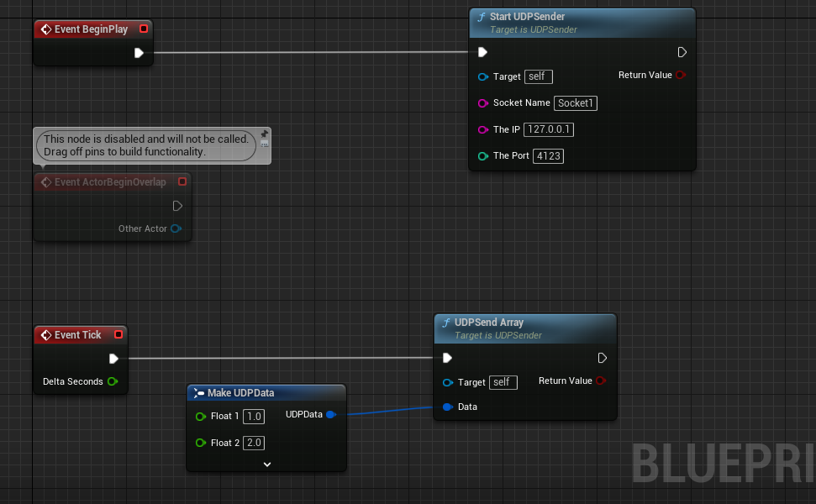
Task: Toggle the red indicator on Event Tick
Action: 118,334
